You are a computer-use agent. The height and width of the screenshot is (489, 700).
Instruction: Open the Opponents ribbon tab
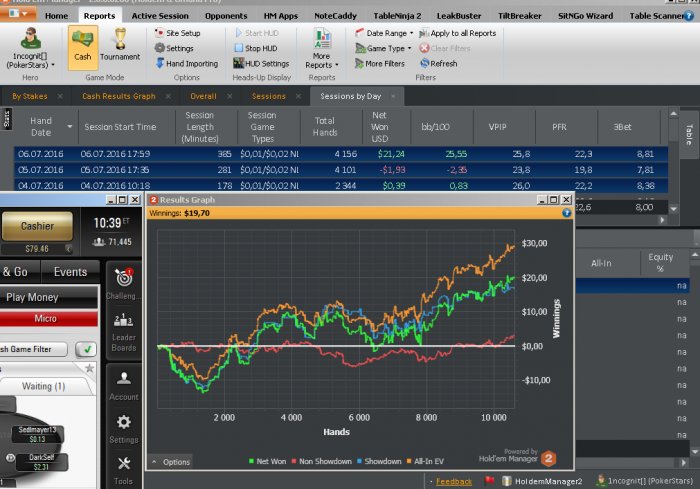226,16
